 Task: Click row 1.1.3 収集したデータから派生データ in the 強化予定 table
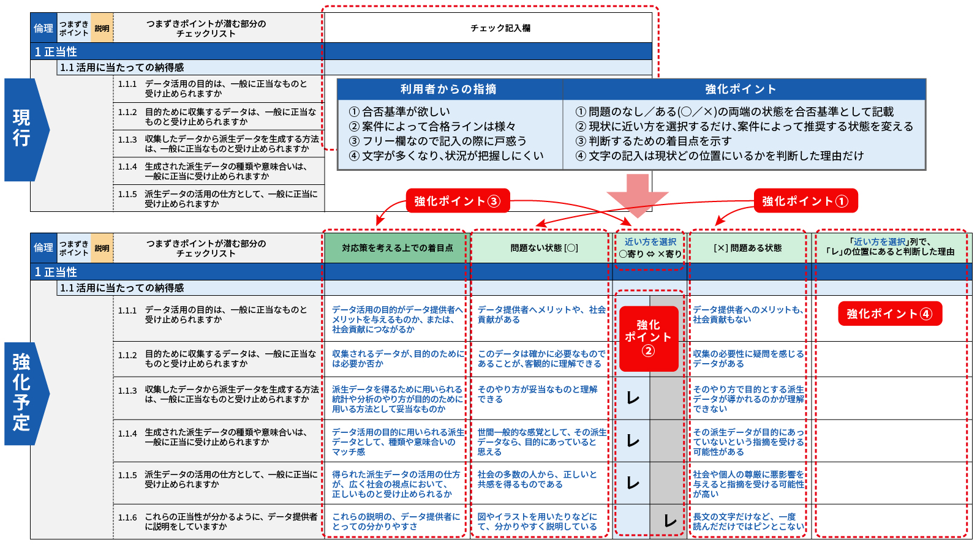pos(218,398)
